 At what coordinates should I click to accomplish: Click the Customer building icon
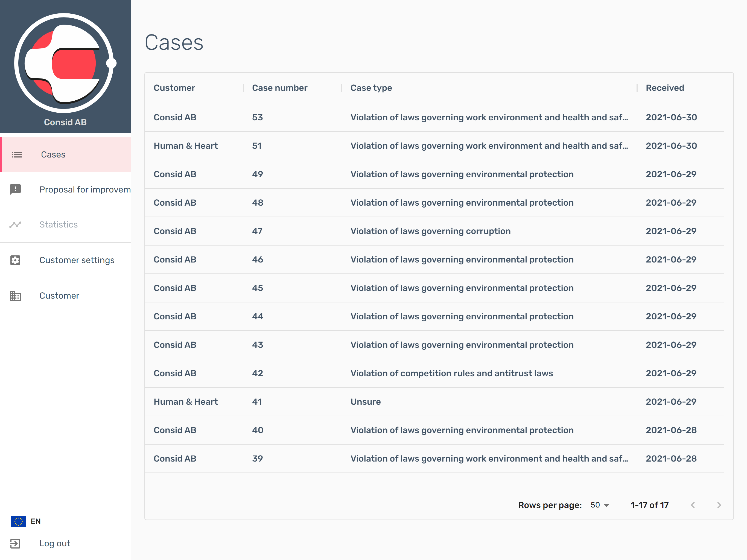16,296
